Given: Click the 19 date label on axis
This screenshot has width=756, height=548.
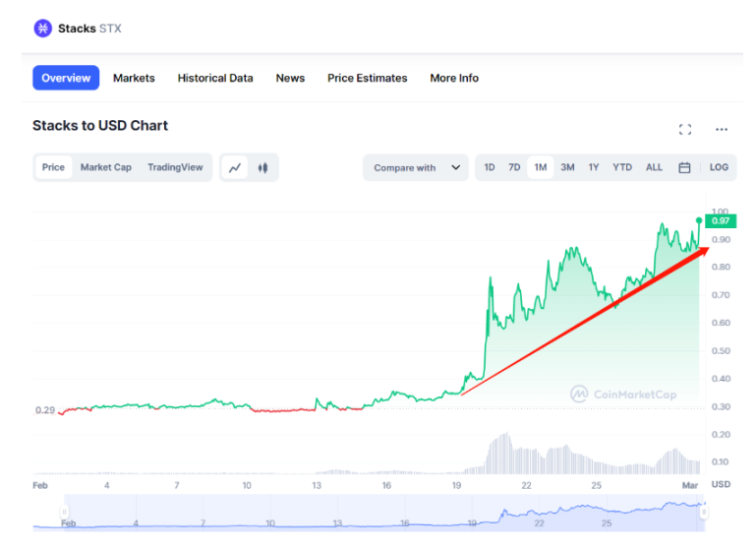Looking at the screenshot, I should point(456,485).
